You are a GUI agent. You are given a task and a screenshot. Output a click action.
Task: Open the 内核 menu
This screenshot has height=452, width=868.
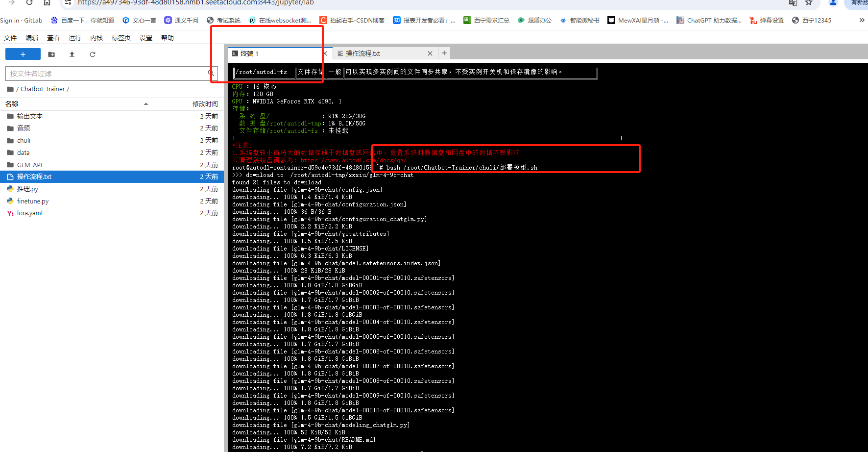coord(96,38)
